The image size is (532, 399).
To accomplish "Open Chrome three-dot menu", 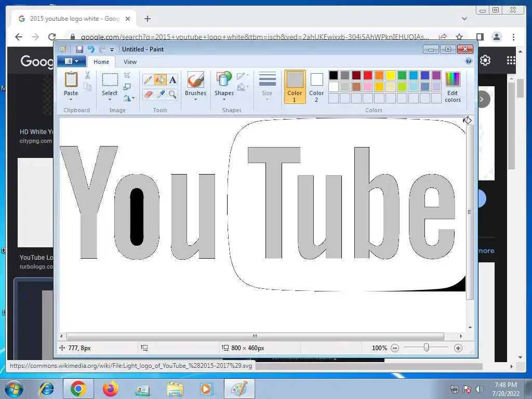I will tap(514, 37).
